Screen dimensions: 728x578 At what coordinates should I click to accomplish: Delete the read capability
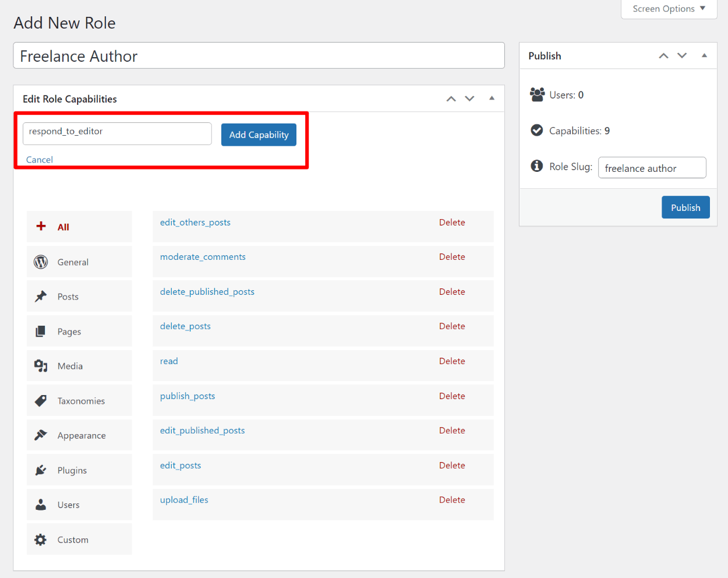pos(452,361)
